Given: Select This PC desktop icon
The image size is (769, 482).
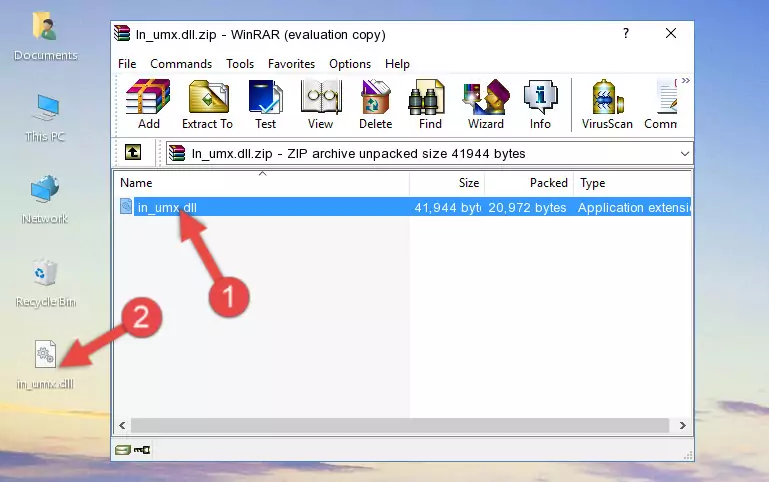Looking at the screenshot, I should pyautogui.click(x=46, y=118).
